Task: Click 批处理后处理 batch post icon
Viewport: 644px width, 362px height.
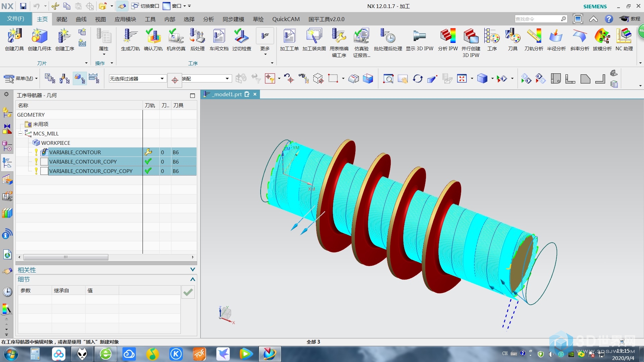Action: click(x=388, y=36)
